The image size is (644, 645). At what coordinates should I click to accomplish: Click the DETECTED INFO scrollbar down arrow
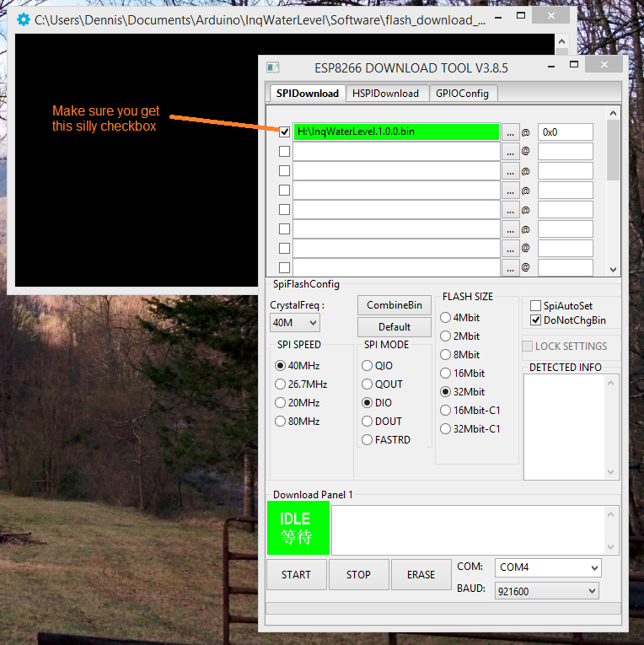coord(610,472)
